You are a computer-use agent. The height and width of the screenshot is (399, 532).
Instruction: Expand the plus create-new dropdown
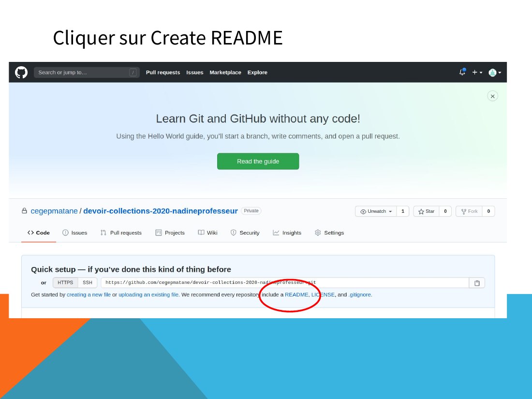click(477, 72)
